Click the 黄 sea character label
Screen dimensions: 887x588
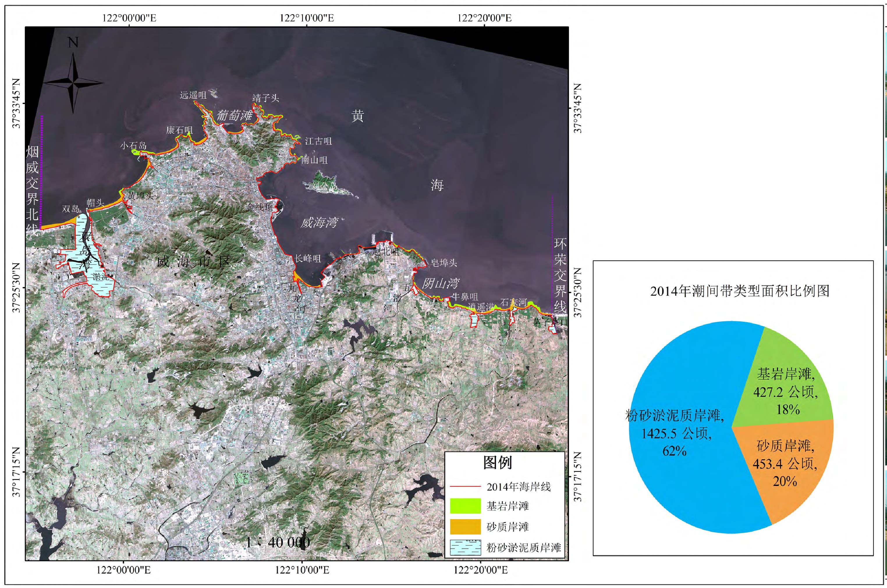[x=357, y=116]
